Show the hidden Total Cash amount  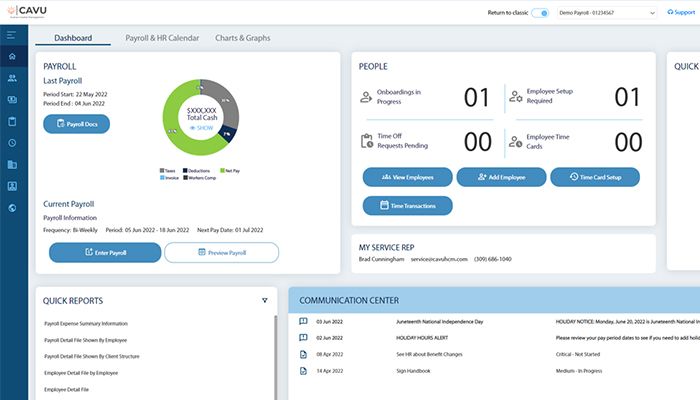[x=201, y=128]
